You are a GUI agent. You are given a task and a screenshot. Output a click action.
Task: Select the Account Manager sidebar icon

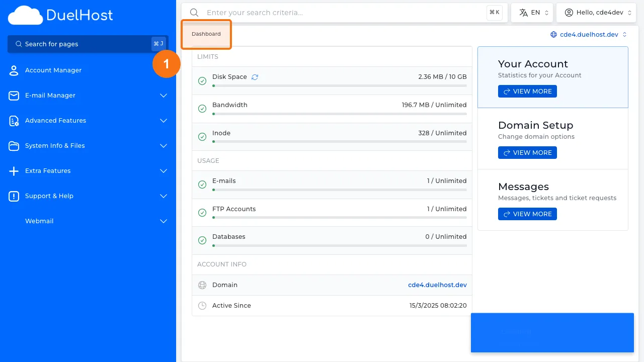14,70
